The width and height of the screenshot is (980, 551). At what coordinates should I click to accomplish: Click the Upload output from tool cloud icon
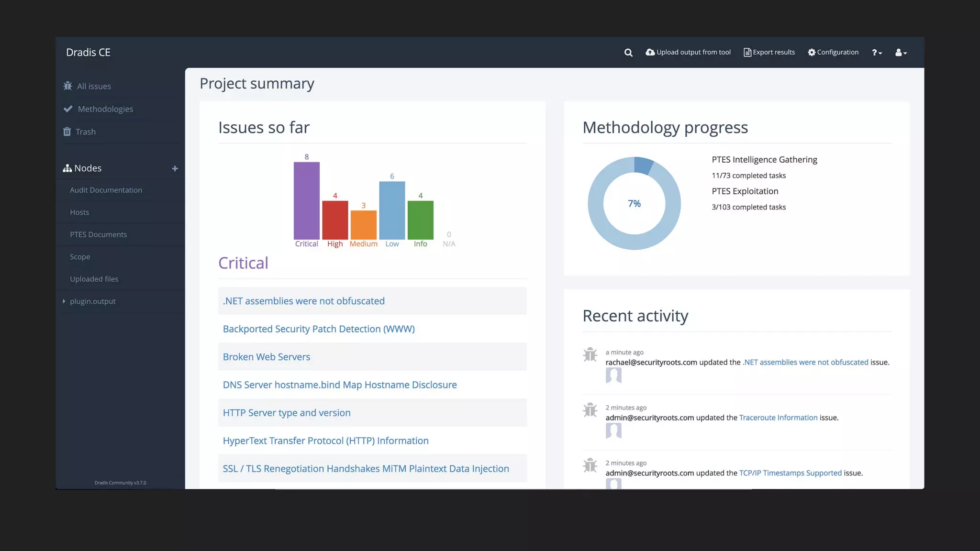650,52
